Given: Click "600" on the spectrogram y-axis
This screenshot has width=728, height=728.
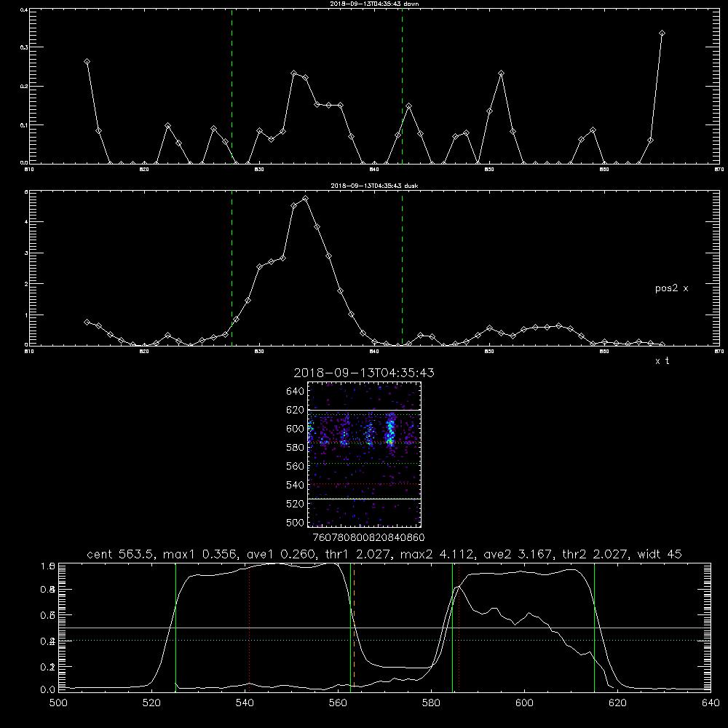Looking at the screenshot, I should [x=296, y=429].
